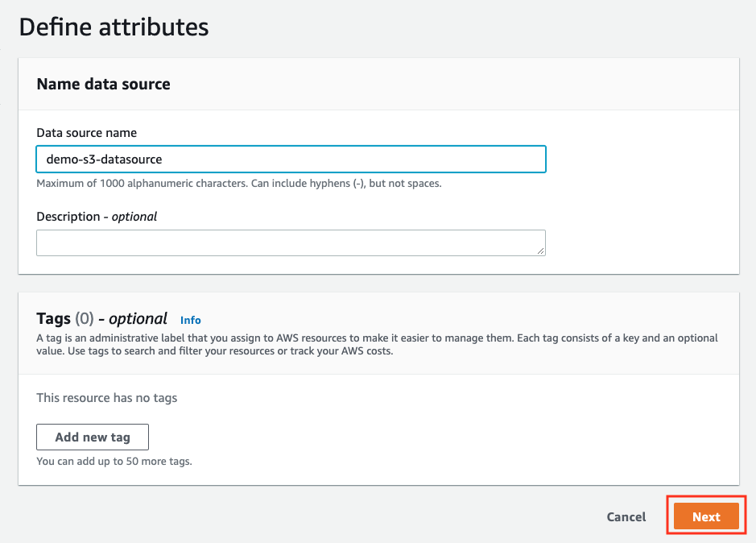The image size is (756, 543).
Task: Click the 'Name data source' section header
Action: pos(103,84)
